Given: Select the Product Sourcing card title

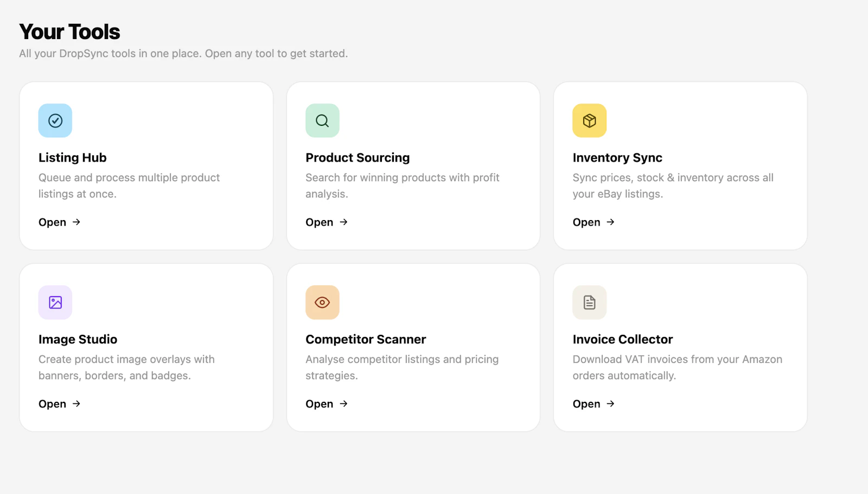Looking at the screenshot, I should [x=358, y=158].
